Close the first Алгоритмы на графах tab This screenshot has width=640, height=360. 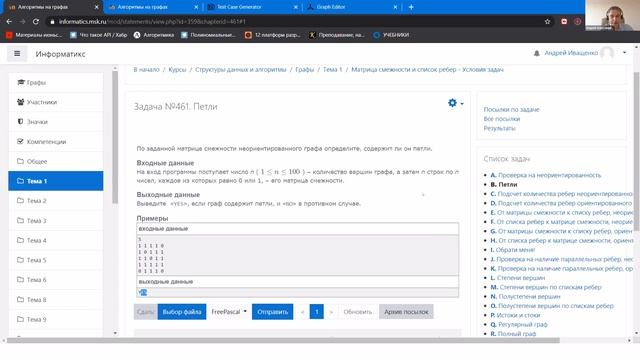[97, 7]
